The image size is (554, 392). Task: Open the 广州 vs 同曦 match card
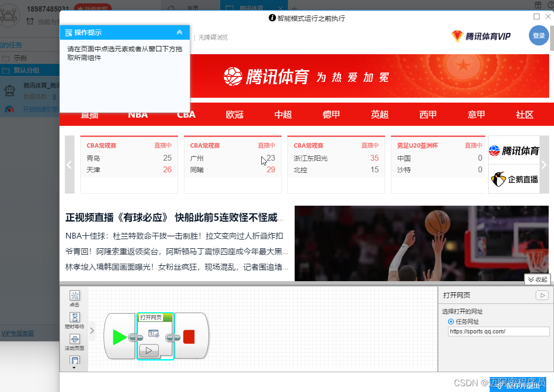[232, 165]
